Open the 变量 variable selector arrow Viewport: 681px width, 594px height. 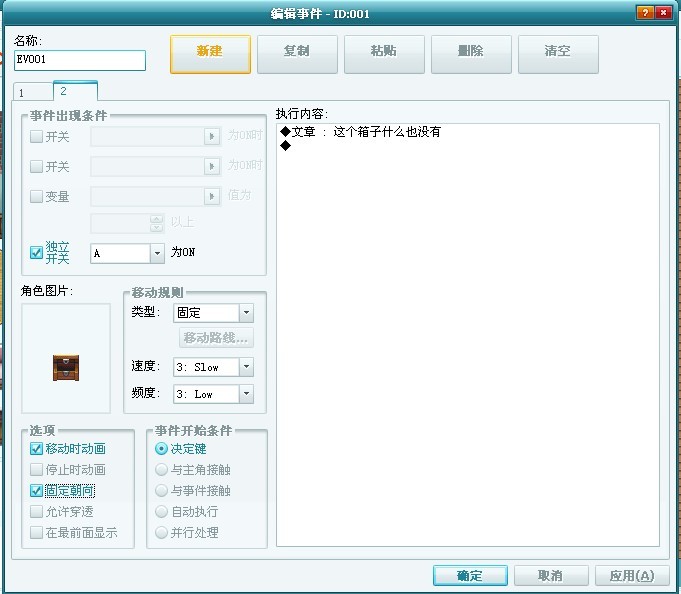tap(212, 196)
